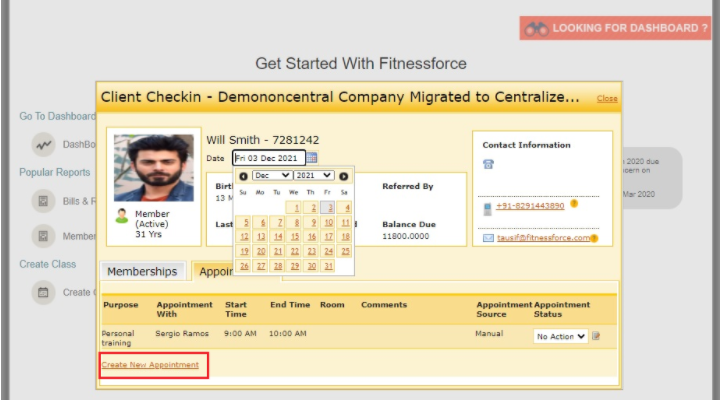This screenshot has width=722, height=401.
Task: Select December 10 in calendar
Action: pos(328,222)
